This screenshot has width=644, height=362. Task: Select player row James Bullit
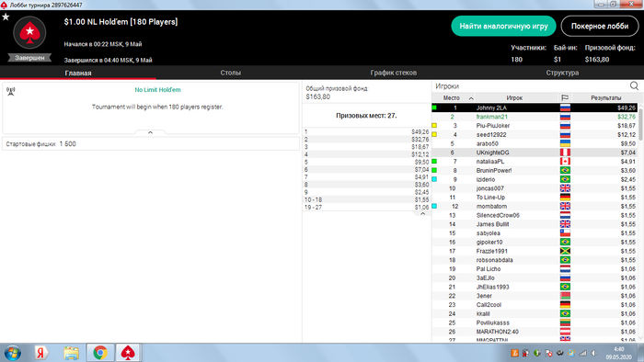[535, 224]
